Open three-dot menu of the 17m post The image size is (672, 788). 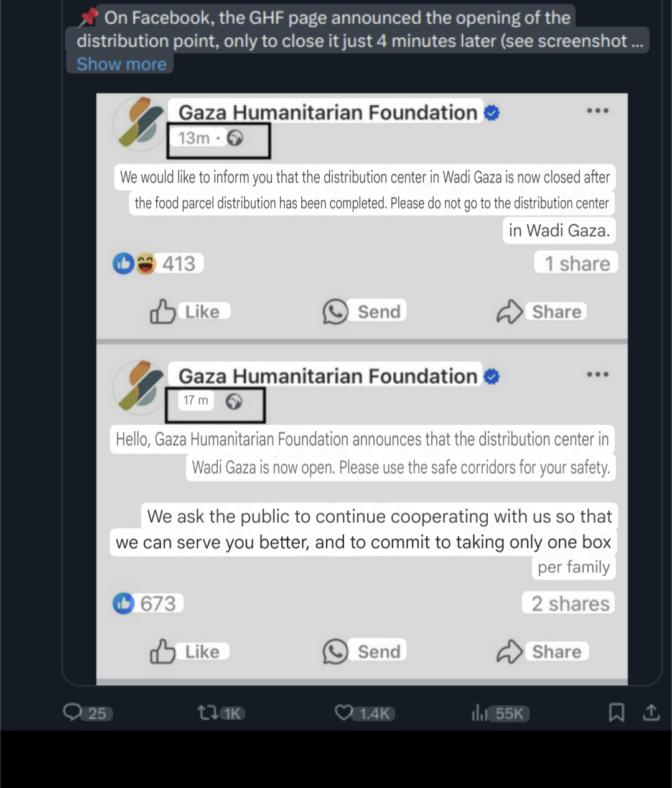click(597, 375)
